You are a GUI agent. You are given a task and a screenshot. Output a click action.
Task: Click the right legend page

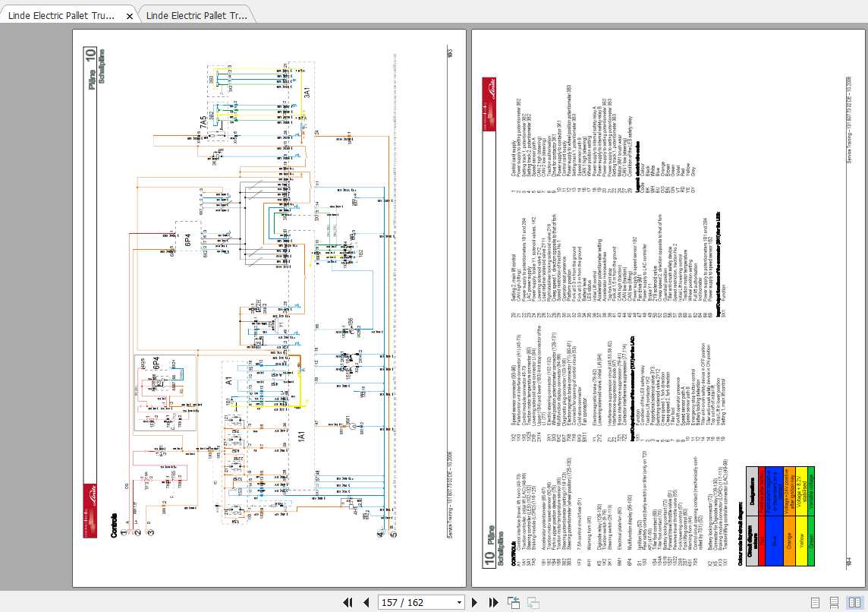point(668,308)
